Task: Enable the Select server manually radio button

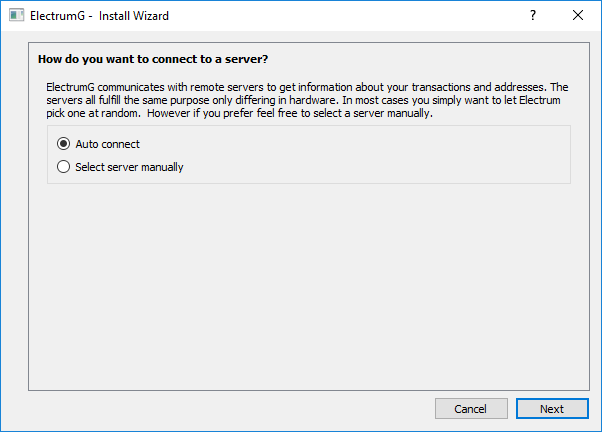Action: click(x=65, y=167)
